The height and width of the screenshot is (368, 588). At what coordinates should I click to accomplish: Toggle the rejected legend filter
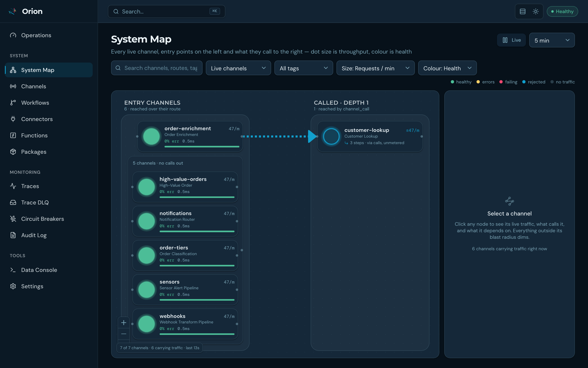[534, 82]
